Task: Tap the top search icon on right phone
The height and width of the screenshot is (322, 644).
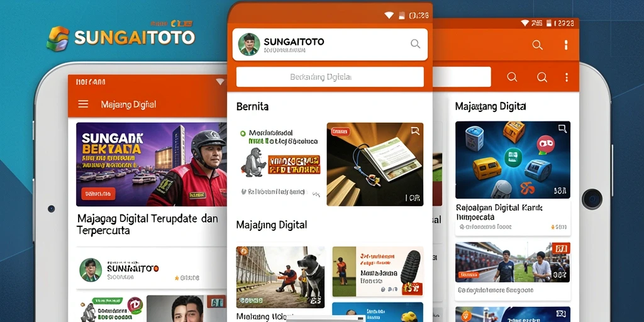Action: pyautogui.click(x=537, y=45)
